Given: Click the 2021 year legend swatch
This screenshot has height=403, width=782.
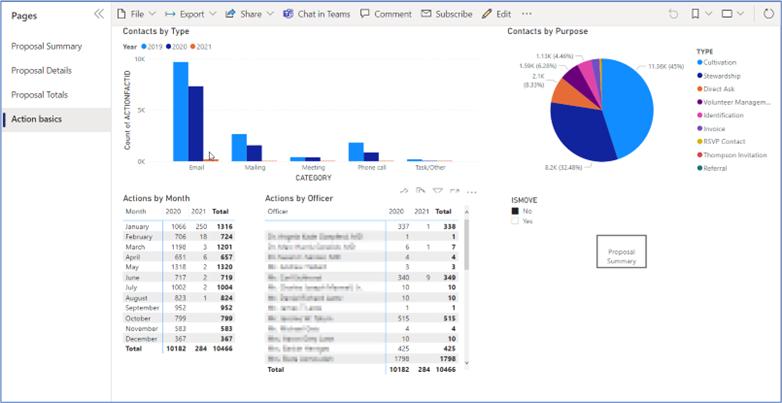Looking at the screenshot, I should click(193, 46).
